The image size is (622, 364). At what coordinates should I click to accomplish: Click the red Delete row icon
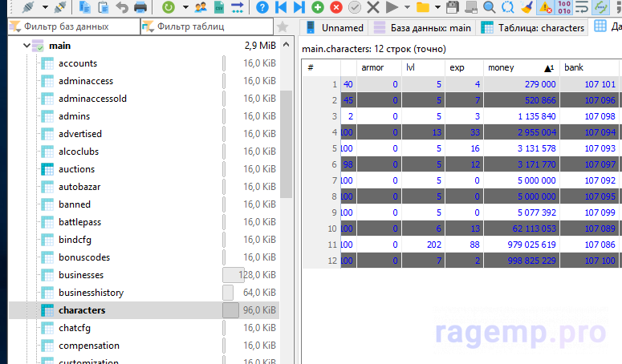tap(336, 7)
